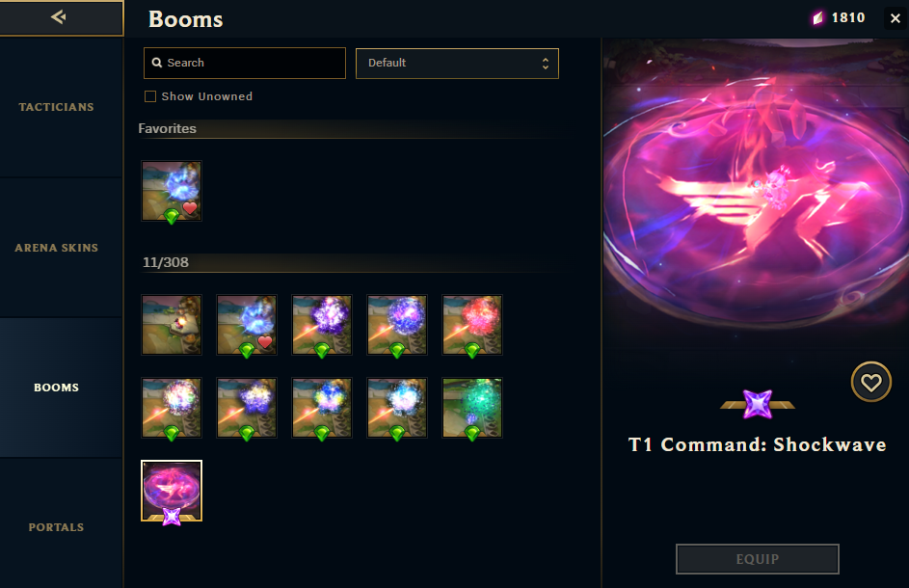Focus the Search input field
The width and height of the screenshot is (909, 588).
click(x=245, y=63)
